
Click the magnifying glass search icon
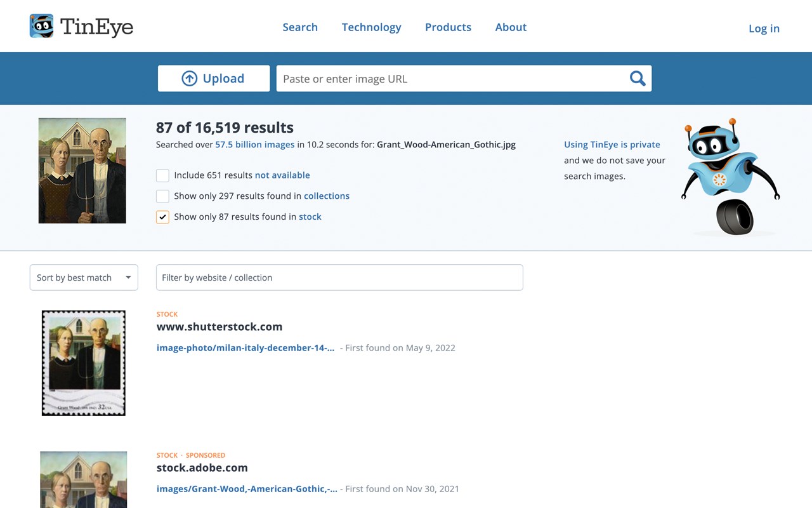pyautogui.click(x=638, y=79)
